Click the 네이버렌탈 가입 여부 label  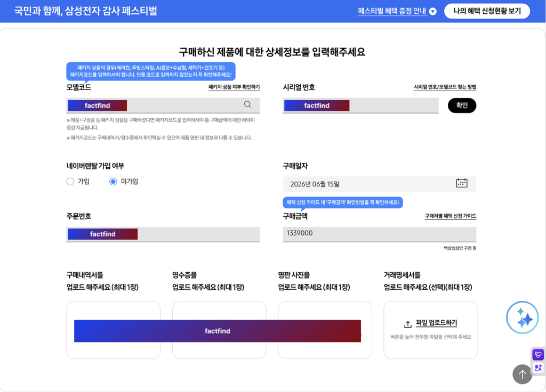pos(95,166)
